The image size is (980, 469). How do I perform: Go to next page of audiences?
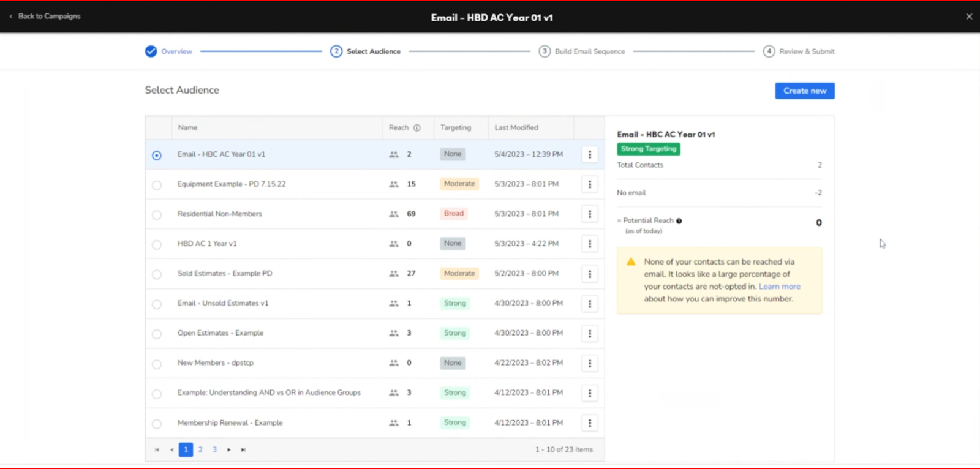coord(229,450)
